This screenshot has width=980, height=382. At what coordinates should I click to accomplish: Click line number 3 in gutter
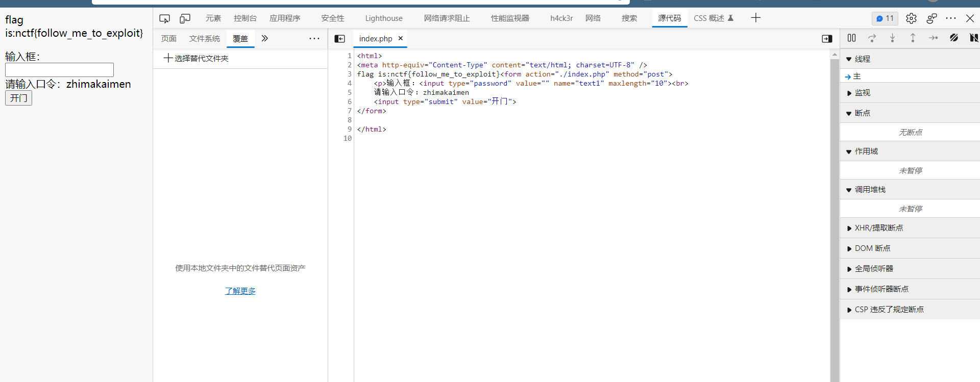tap(350, 74)
